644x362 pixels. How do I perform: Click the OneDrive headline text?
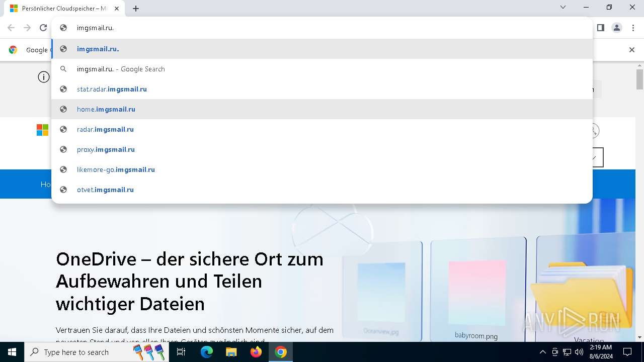[x=190, y=282]
